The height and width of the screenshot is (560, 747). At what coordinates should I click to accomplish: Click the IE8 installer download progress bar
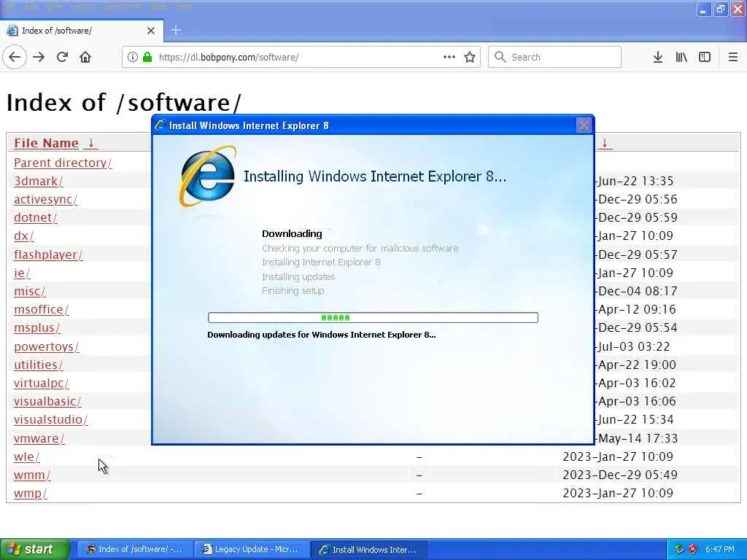coord(373,318)
